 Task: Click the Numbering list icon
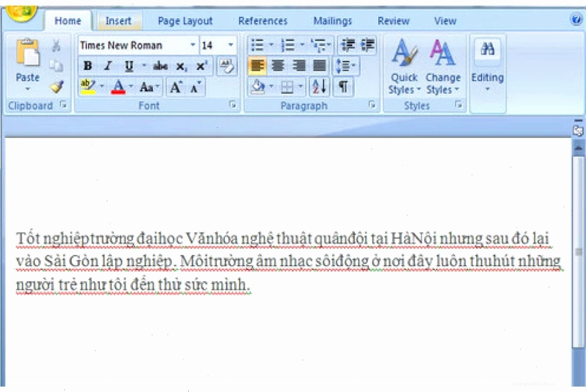[288, 46]
